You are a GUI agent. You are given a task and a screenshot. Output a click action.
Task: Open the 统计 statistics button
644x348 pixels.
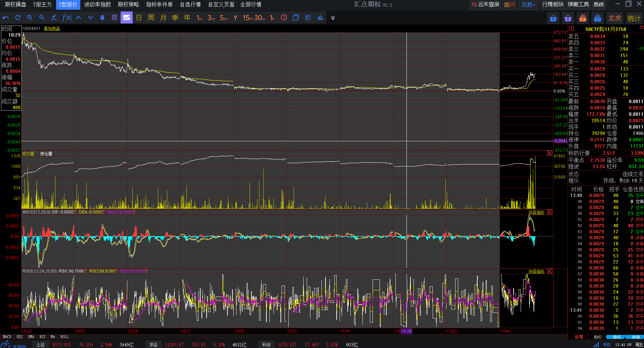click(x=634, y=18)
